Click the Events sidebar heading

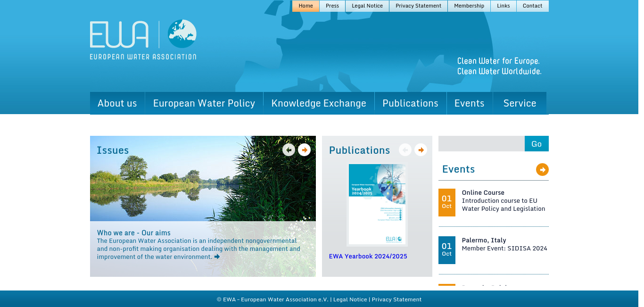459,169
